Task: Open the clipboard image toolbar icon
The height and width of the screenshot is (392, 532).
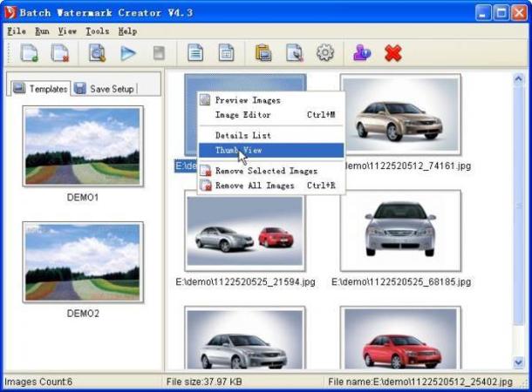Action: point(263,53)
